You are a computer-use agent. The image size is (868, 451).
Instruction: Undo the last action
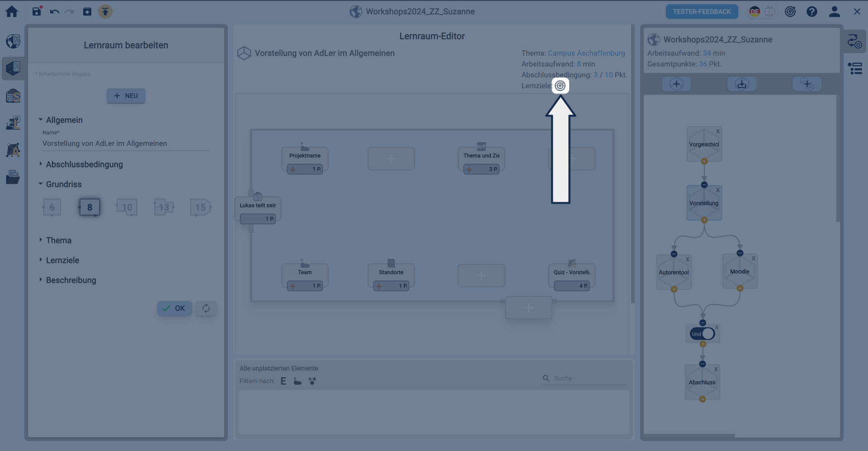pyautogui.click(x=54, y=12)
